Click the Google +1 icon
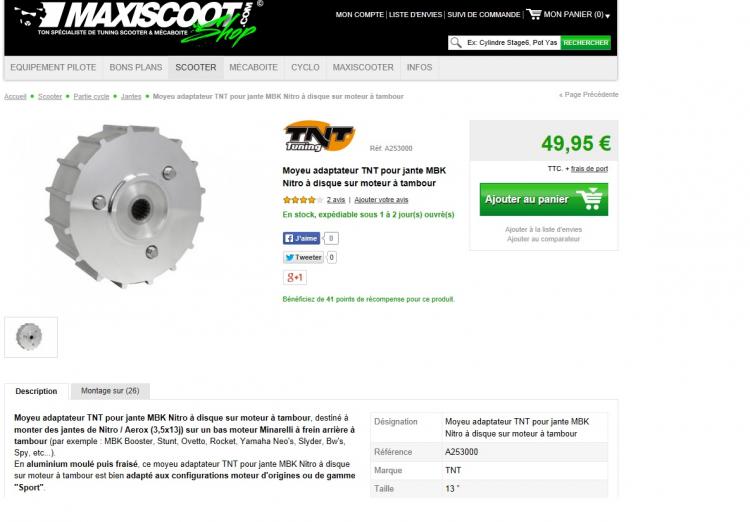750x522 pixels. coord(295,278)
